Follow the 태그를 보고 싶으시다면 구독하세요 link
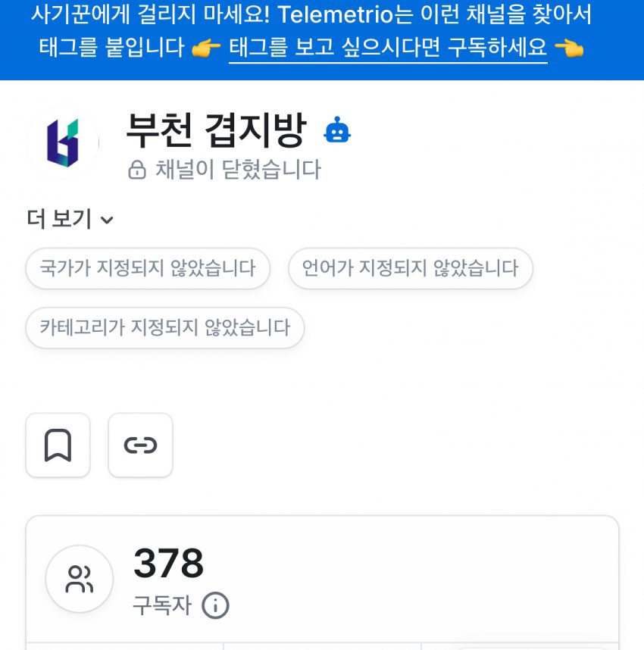The height and width of the screenshot is (650, 644). [x=387, y=48]
